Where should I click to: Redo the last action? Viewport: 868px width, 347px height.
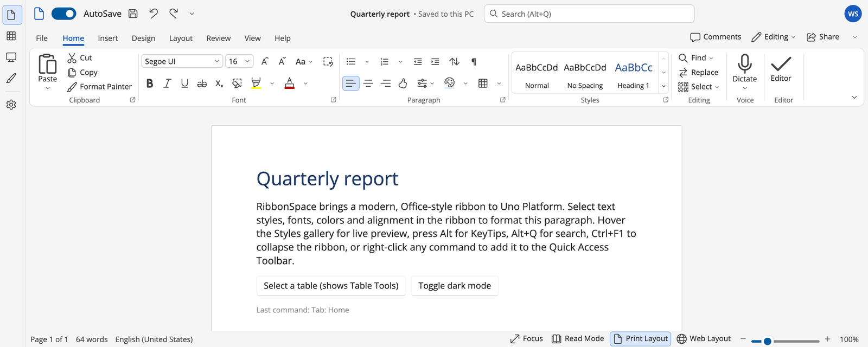pyautogui.click(x=174, y=14)
